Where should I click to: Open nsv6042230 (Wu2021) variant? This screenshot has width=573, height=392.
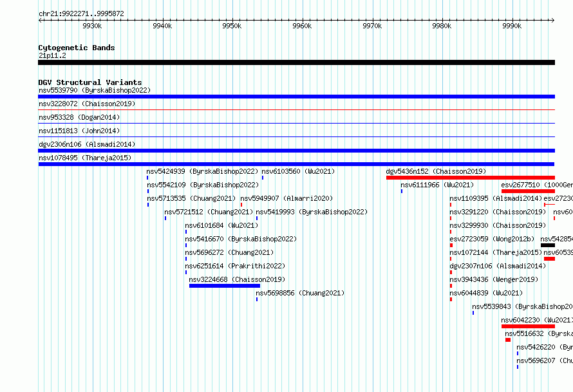537,320
